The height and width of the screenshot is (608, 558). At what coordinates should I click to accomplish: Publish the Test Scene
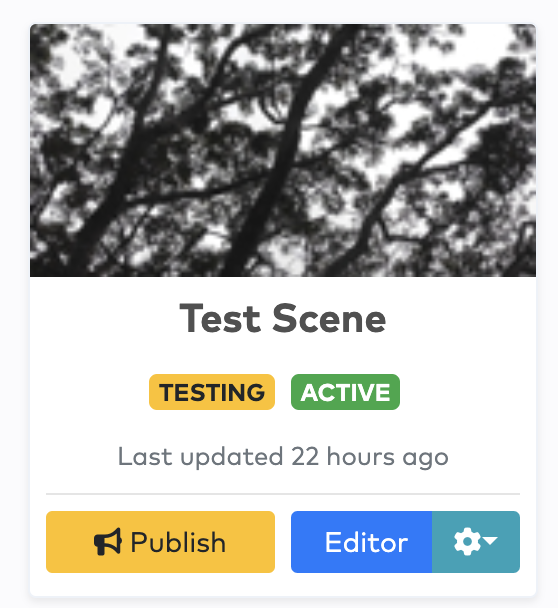click(x=160, y=542)
